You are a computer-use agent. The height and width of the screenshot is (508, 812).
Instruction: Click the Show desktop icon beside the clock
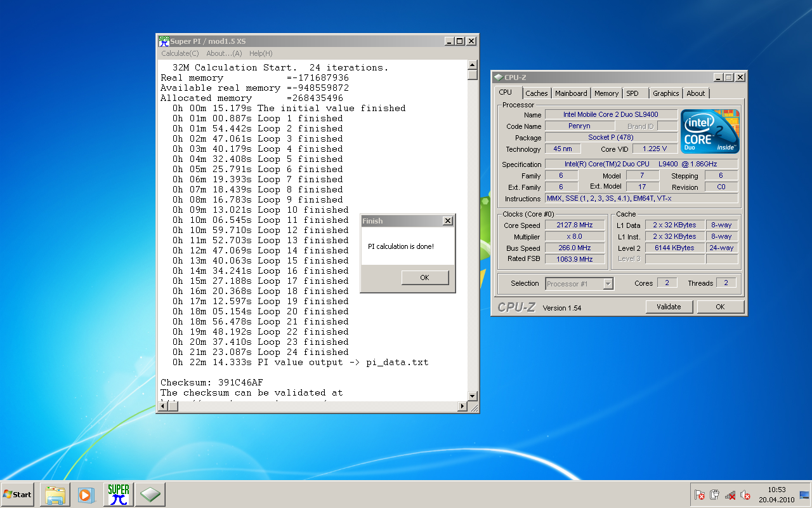tap(804, 495)
